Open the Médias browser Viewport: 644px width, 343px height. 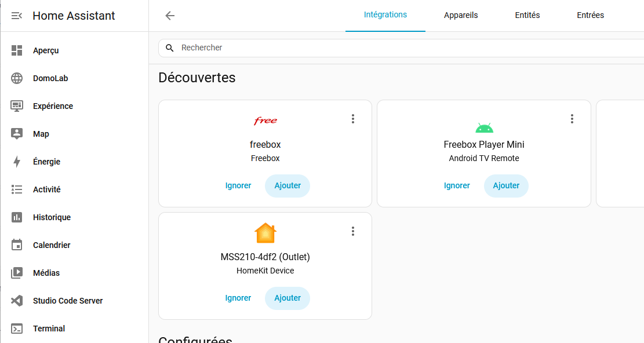46,273
